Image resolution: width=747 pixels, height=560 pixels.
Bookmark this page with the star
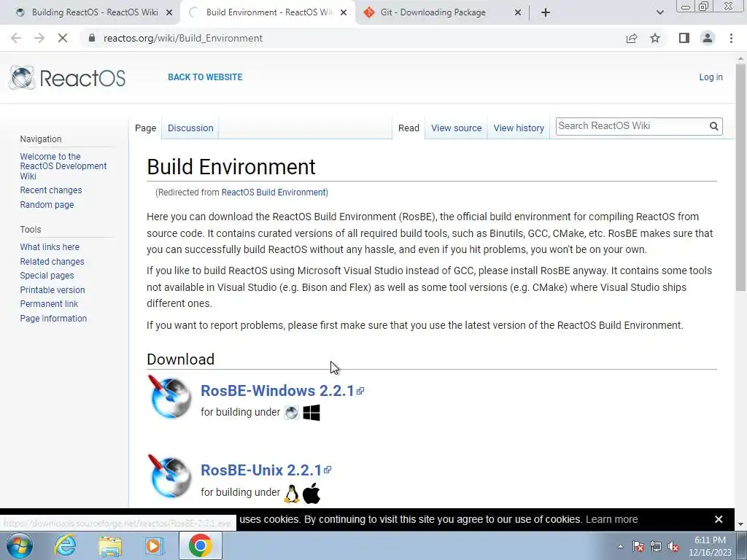(656, 38)
